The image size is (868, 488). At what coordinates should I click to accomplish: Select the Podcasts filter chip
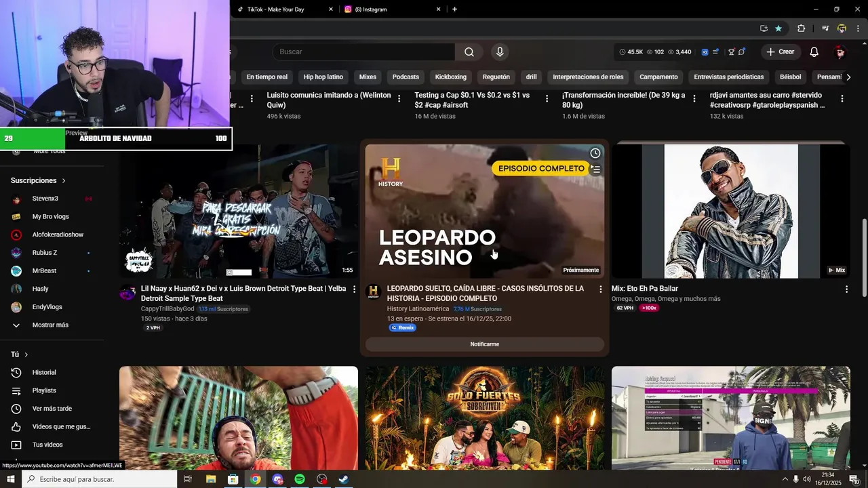tap(406, 77)
